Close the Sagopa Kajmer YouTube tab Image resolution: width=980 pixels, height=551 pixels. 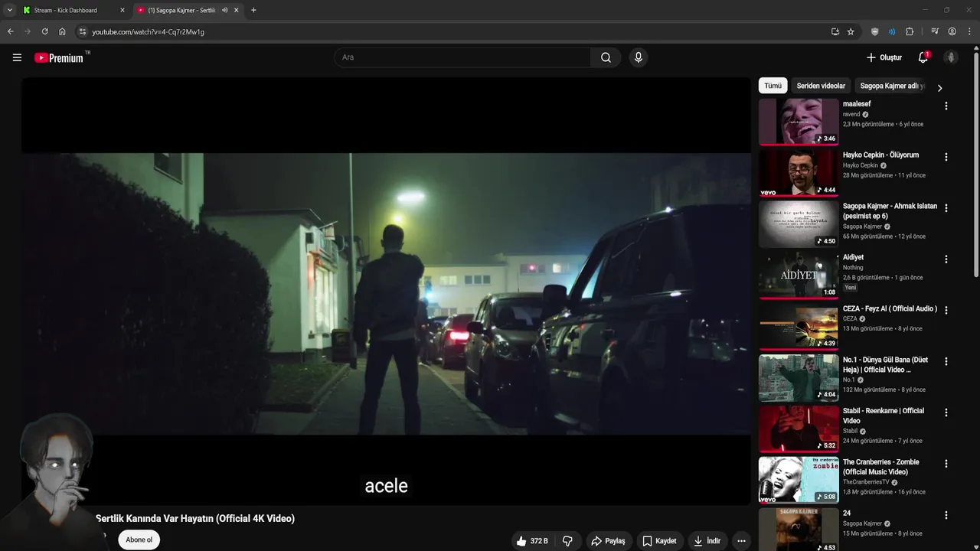[236, 10]
